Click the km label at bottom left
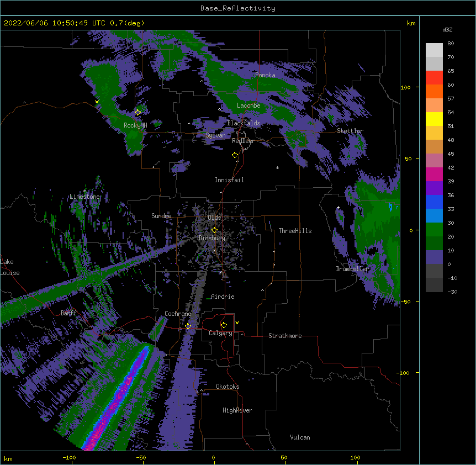The image size is (476, 465). [8, 458]
